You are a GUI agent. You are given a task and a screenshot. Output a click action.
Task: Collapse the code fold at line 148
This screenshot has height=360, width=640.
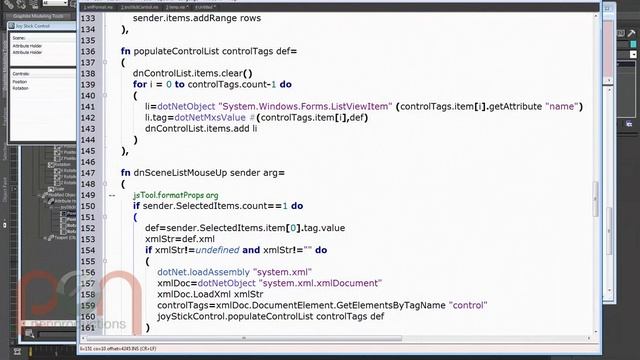point(105,184)
